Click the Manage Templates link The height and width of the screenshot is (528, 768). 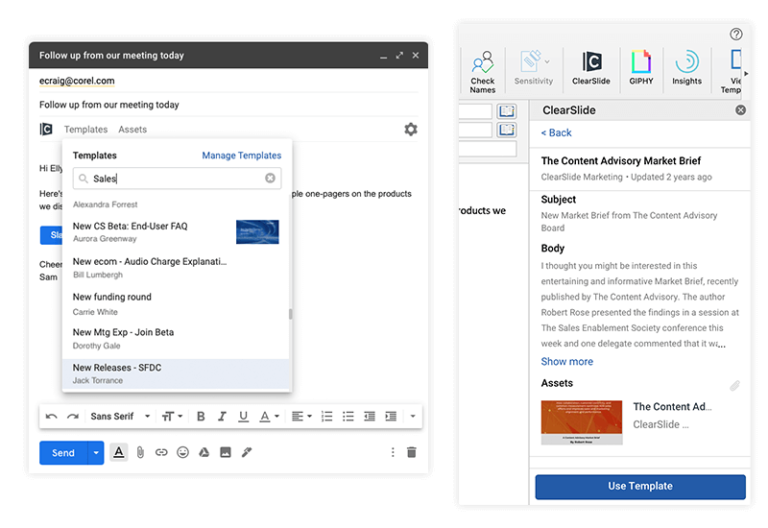[241, 155]
